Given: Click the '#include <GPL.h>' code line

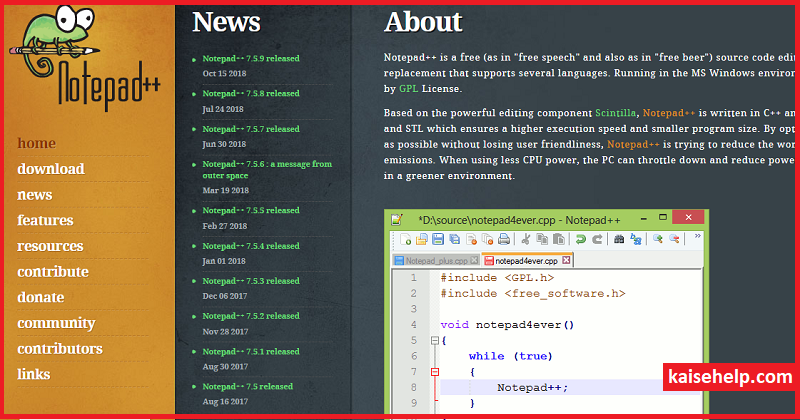Looking at the screenshot, I should [497, 278].
